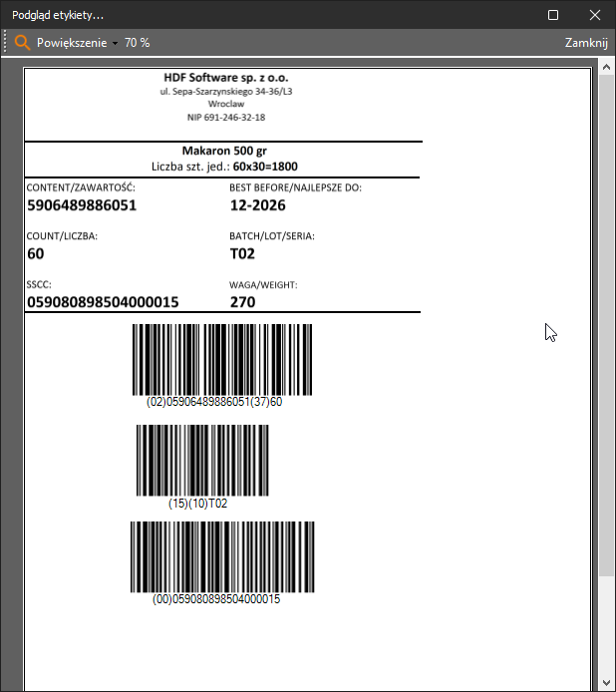
Task: Click the content code 5906489886051
Action: 82,205
